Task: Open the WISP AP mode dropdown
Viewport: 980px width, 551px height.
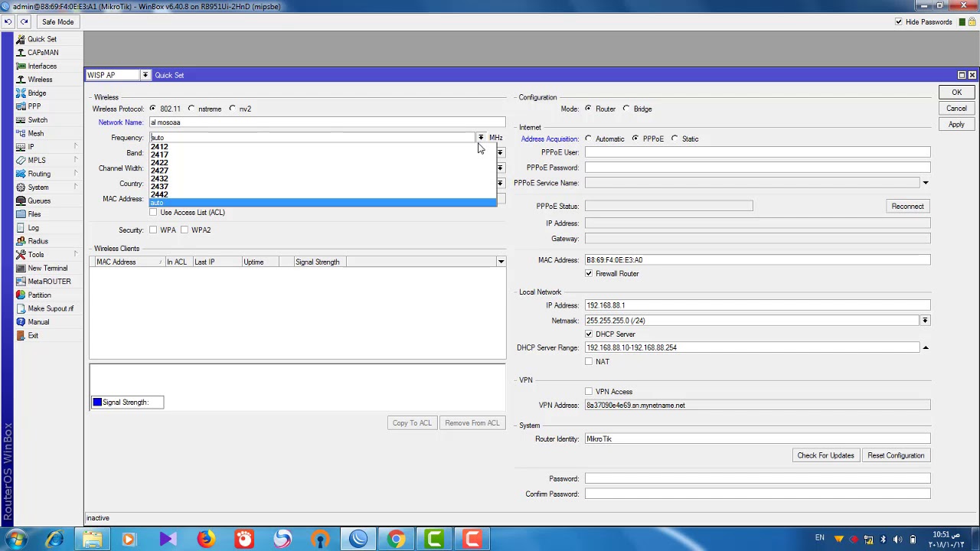Action: pyautogui.click(x=145, y=75)
